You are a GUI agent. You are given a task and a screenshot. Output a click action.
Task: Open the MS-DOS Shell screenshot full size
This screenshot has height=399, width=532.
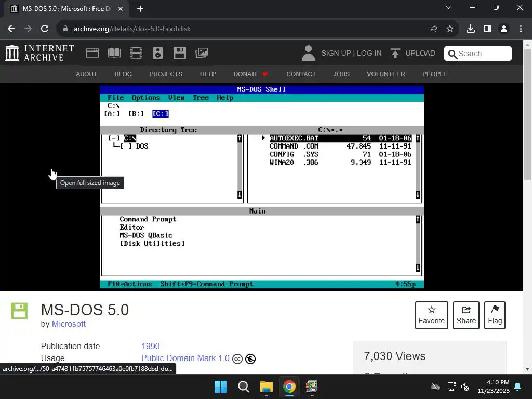pyautogui.click(x=262, y=187)
